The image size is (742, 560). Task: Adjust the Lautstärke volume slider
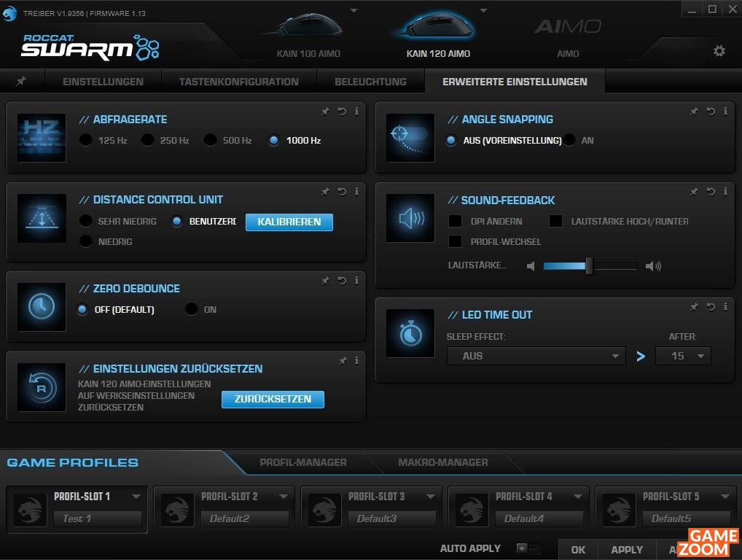[x=589, y=266]
